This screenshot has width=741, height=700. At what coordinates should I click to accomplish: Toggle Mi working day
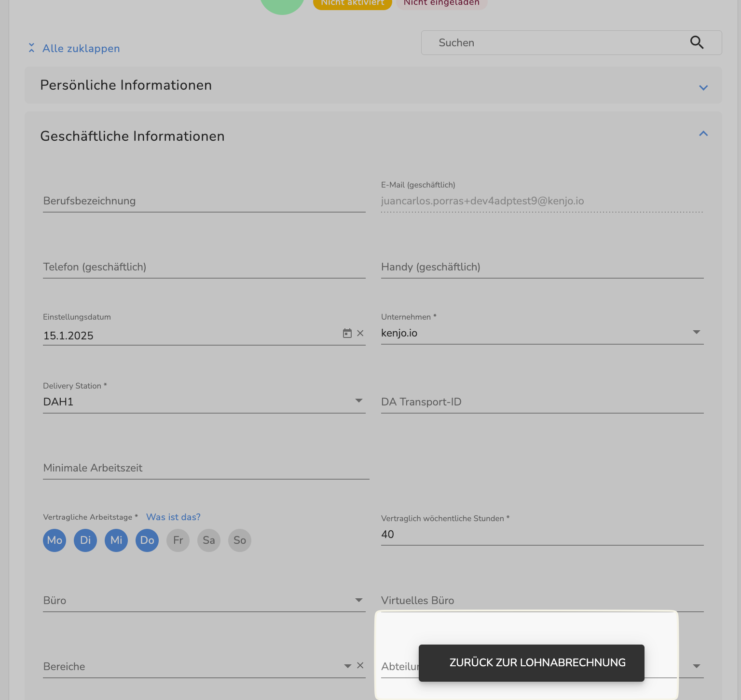click(x=116, y=540)
